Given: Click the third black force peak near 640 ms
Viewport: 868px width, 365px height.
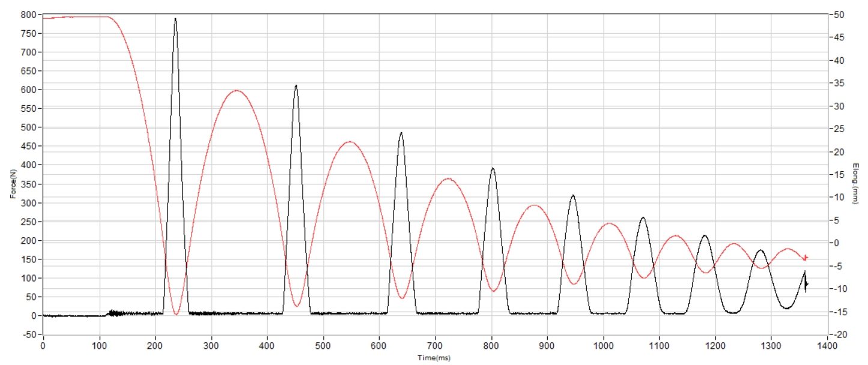Looking at the screenshot, I should coord(401,133).
